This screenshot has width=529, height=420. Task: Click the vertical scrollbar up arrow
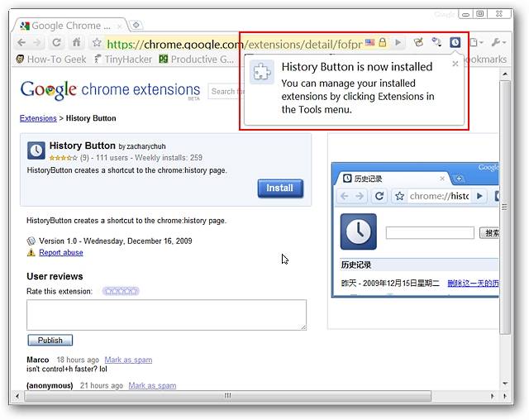(505, 74)
